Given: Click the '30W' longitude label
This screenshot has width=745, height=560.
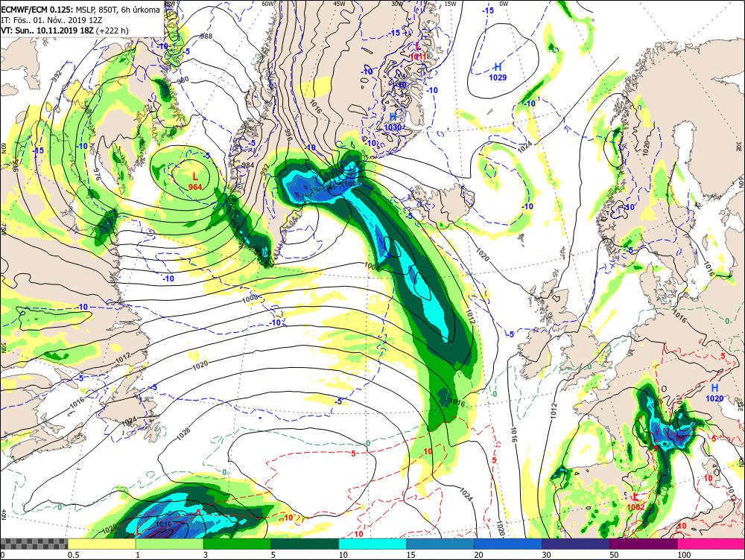Looking at the screenshot, I should tap(397, 4).
